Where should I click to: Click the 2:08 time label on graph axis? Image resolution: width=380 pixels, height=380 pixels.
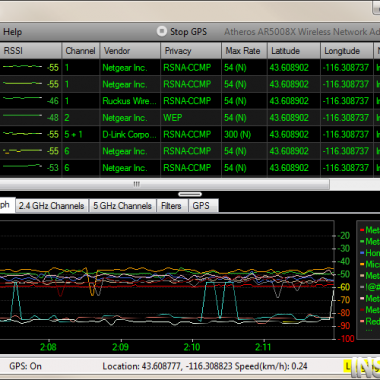coord(48,347)
